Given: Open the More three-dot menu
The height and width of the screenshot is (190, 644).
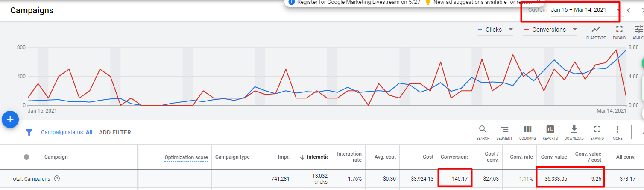Looking at the screenshot, I should 617,129.
